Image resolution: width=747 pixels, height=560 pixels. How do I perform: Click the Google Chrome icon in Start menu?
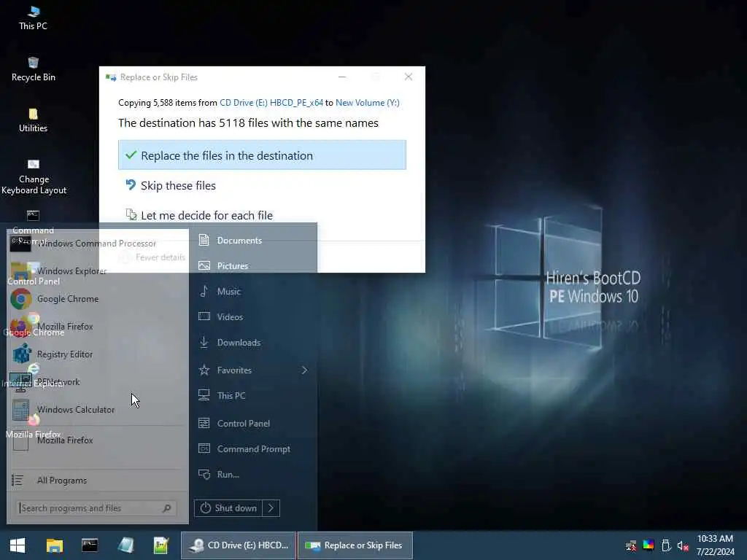tap(20, 299)
